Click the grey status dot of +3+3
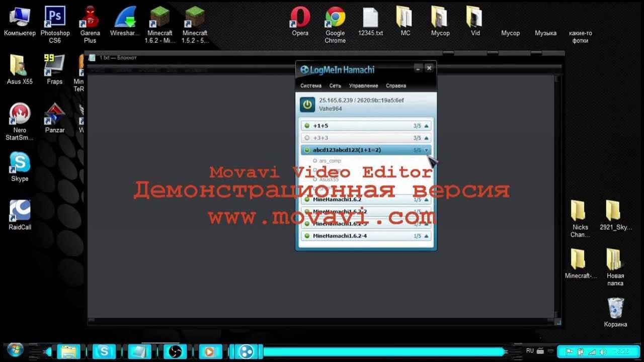The height and width of the screenshot is (362, 644). point(307,138)
